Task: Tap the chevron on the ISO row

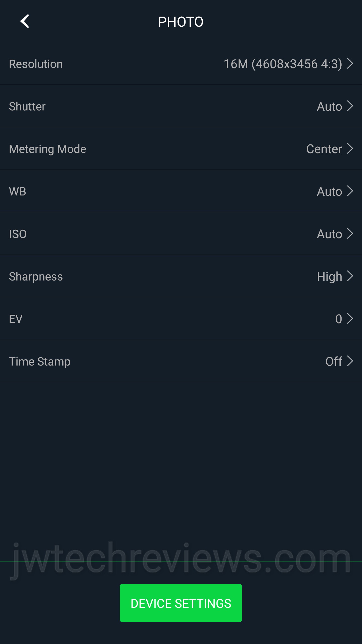Action: (x=350, y=233)
